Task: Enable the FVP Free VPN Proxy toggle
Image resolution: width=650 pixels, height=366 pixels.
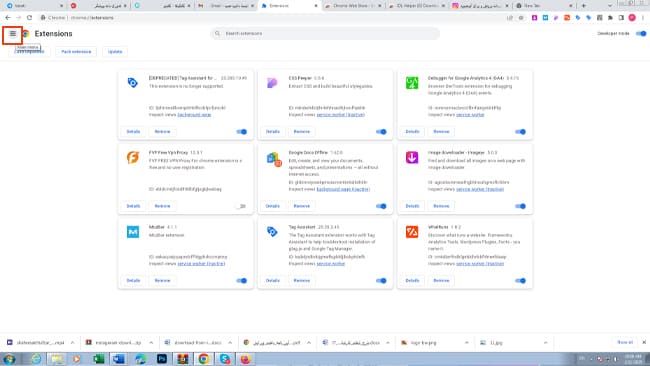Action: coord(241,206)
